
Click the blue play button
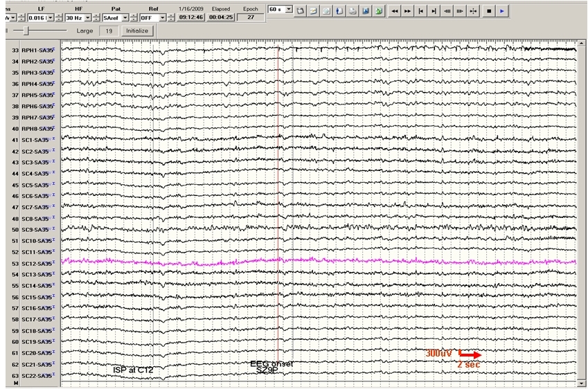501,12
